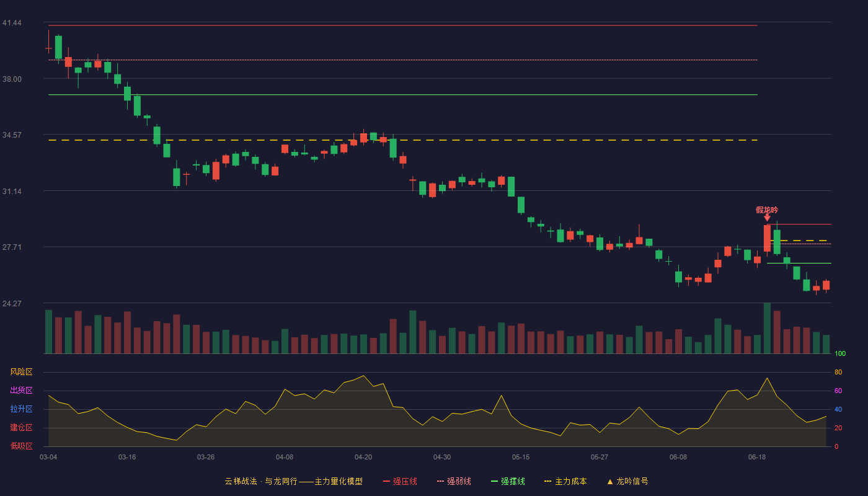The height and width of the screenshot is (496, 868).
Task: Click the yellow triangle icon beside 龙吟信号
Action: (610, 481)
